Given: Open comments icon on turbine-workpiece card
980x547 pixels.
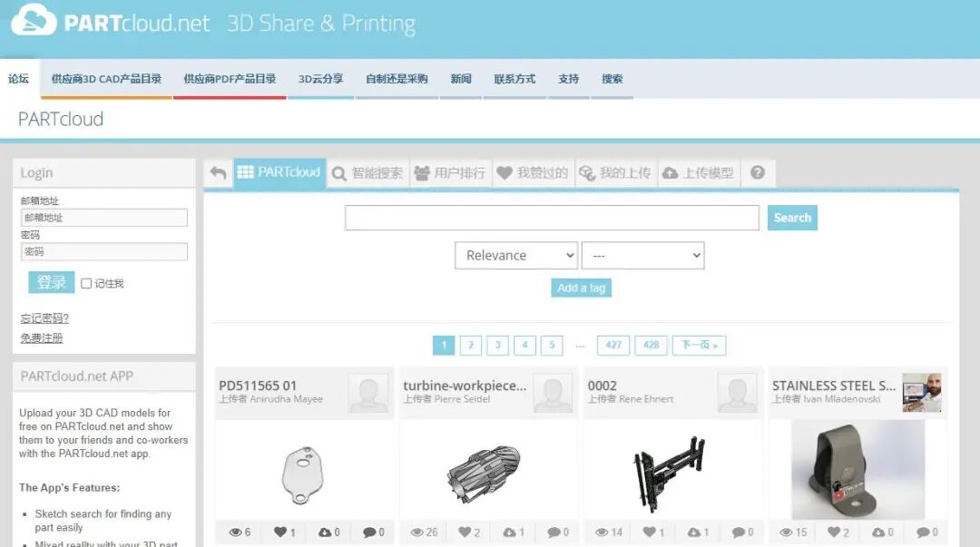Looking at the screenshot, I should tap(554, 532).
